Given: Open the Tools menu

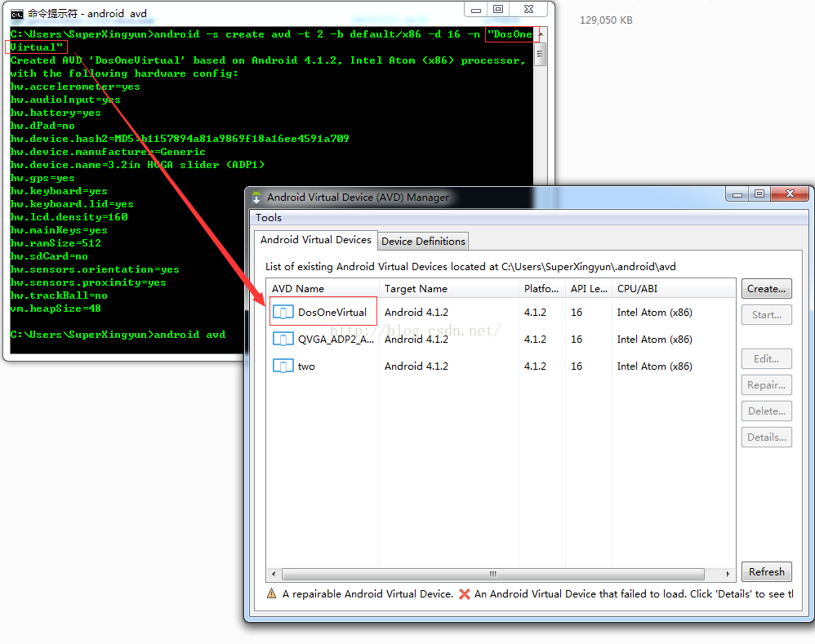Looking at the screenshot, I should (x=268, y=217).
